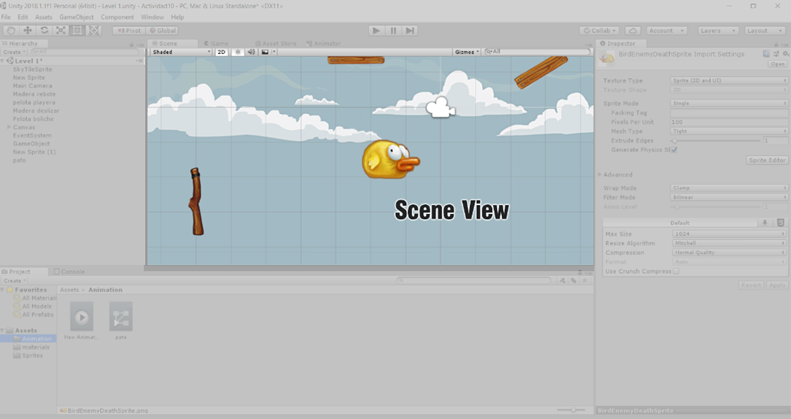Toggle scene effects image icon
Screen dimensions: 791x419
click(264, 52)
